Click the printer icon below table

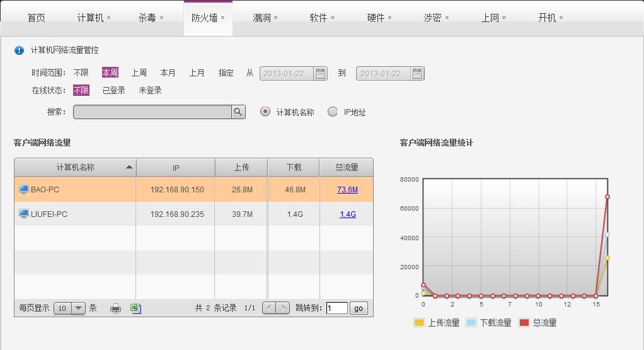(x=115, y=308)
